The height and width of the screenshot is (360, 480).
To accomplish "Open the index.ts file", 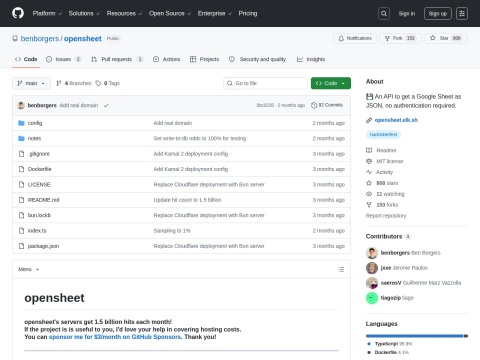I will (x=37, y=230).
